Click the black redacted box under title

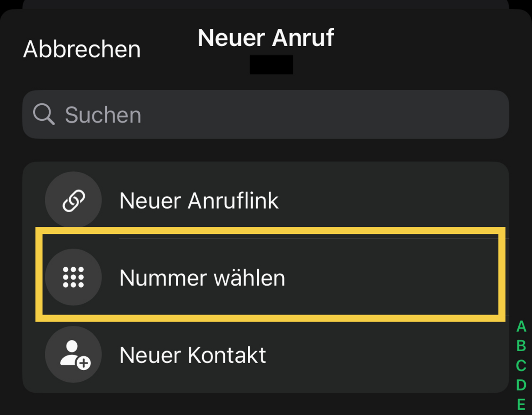click(271, 65)
